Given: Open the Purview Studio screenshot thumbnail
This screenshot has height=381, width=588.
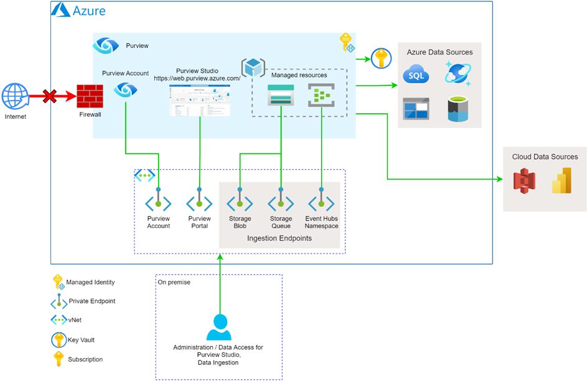Looking at the screenshot, I should pos(199,101).
